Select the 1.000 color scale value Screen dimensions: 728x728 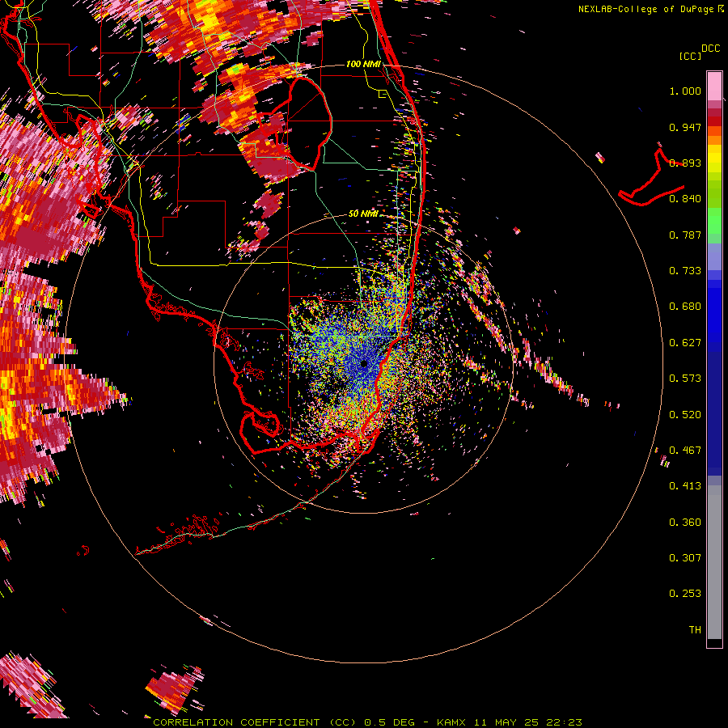(x=685, y=91)
